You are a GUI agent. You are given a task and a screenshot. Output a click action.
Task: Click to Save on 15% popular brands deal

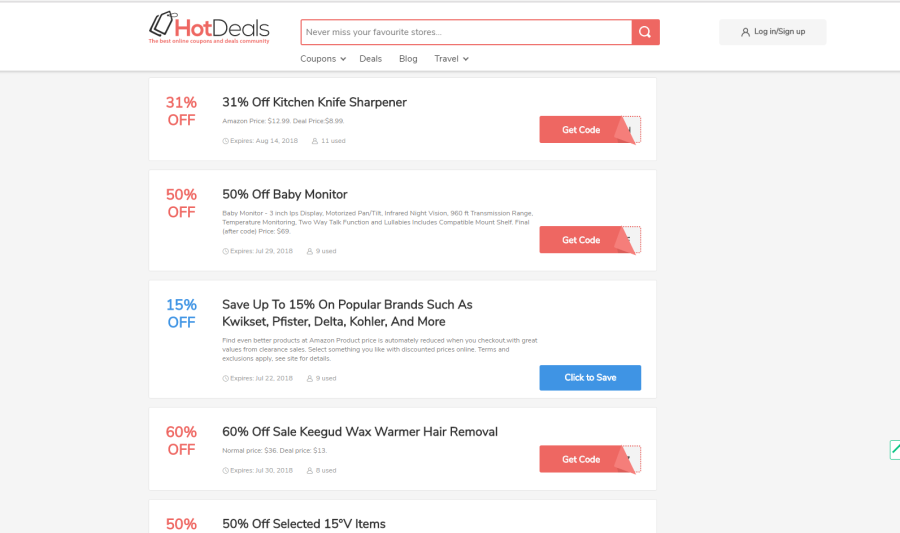(590, 378)
